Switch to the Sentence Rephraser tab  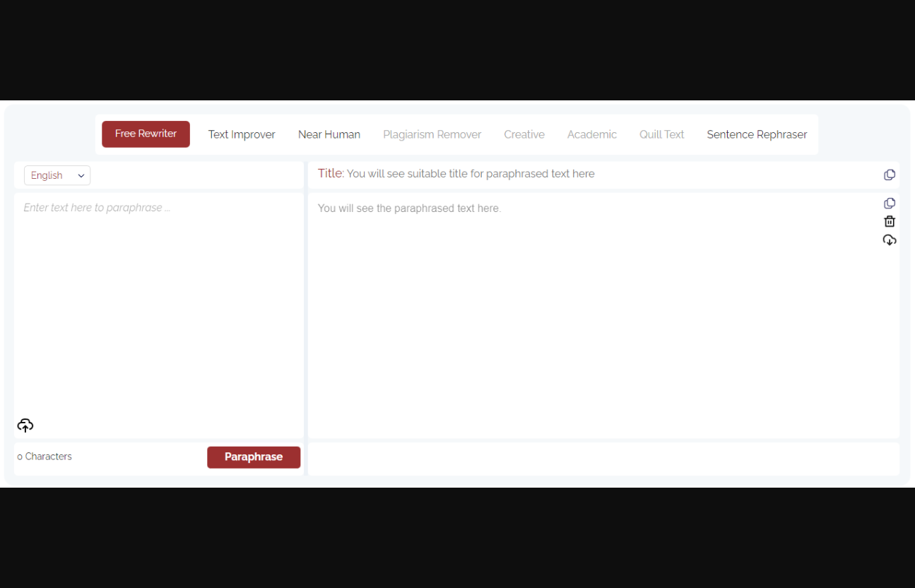click(757, 134)
